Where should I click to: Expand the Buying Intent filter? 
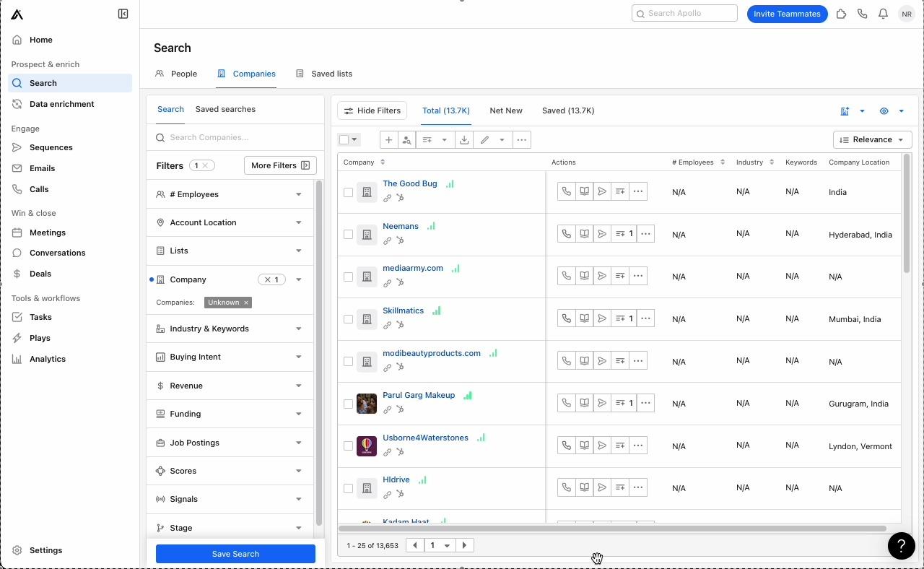click(230, 357)
